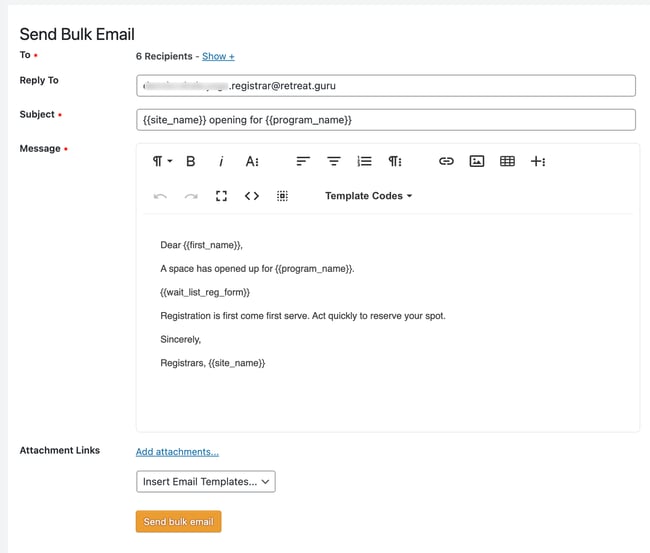Image resolution: width=650 pixels, height=553 pixels.
Task: Click the 'Sincerely,' line
Action: coord(180,340)
